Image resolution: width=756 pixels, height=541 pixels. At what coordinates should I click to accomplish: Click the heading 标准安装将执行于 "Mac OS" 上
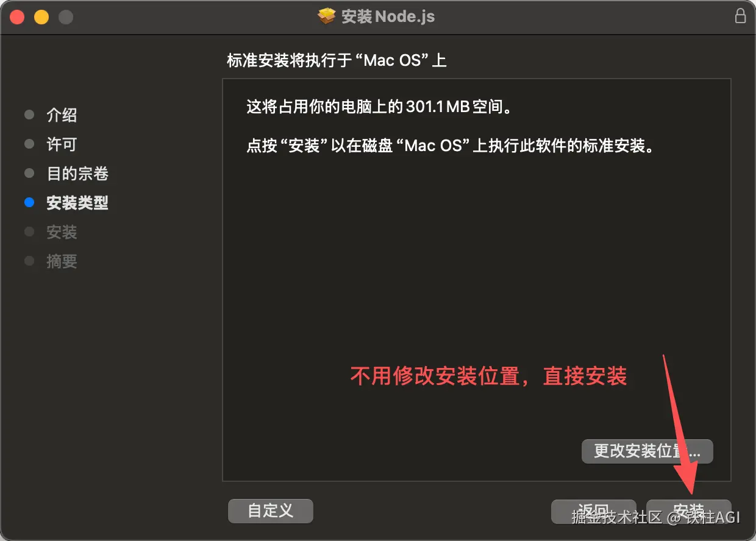coord(337,60)
